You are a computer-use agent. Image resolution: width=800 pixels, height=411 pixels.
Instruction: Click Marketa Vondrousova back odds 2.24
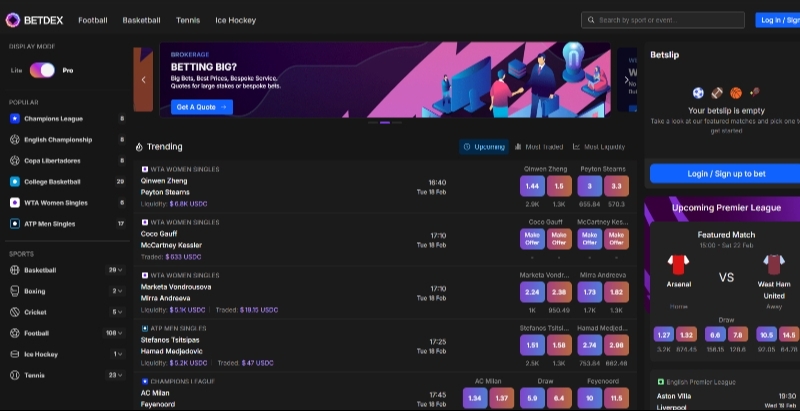[x=532, y=292]
